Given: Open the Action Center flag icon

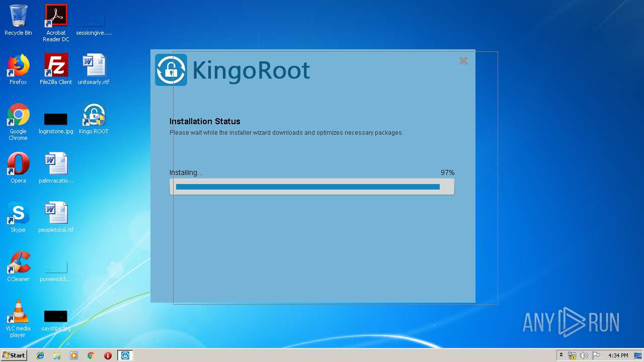Looking at the screenshot, I should coord(596,355).
